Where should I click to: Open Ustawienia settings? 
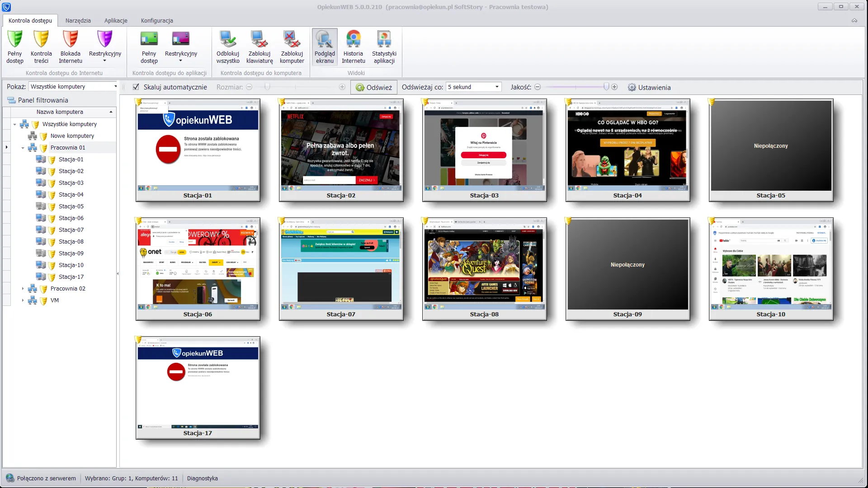click(649, 87)
